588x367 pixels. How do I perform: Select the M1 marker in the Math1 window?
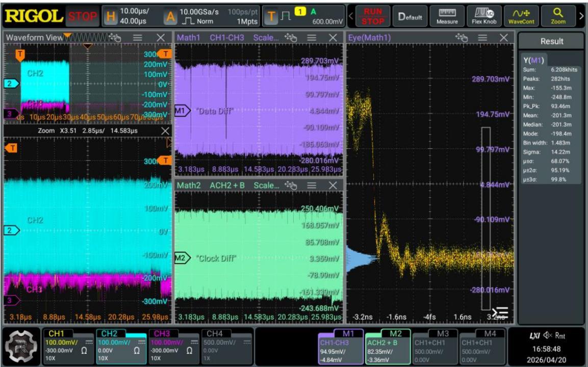[x=182, y=111]
